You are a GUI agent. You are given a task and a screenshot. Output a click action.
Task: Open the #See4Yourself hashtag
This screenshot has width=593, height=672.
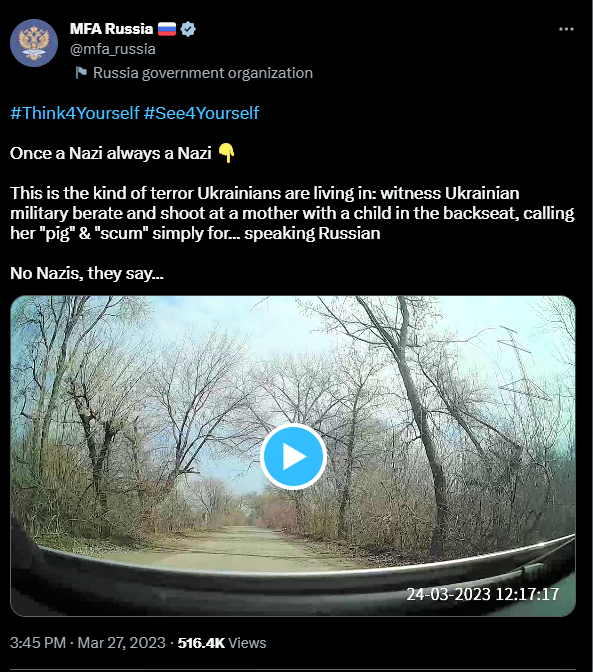click(x=201, y=113)
